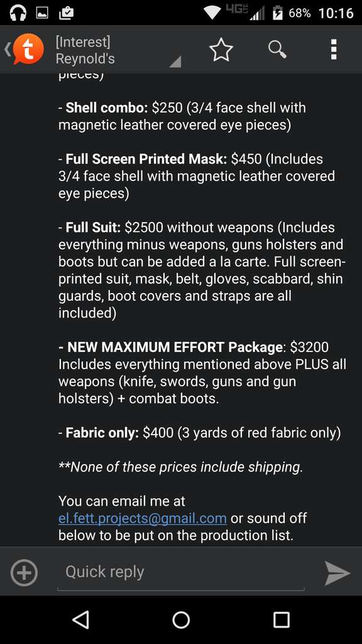Screen dimensions: 362x644
Task: Send the reply with the arrow icon
Action: [337, 572]
